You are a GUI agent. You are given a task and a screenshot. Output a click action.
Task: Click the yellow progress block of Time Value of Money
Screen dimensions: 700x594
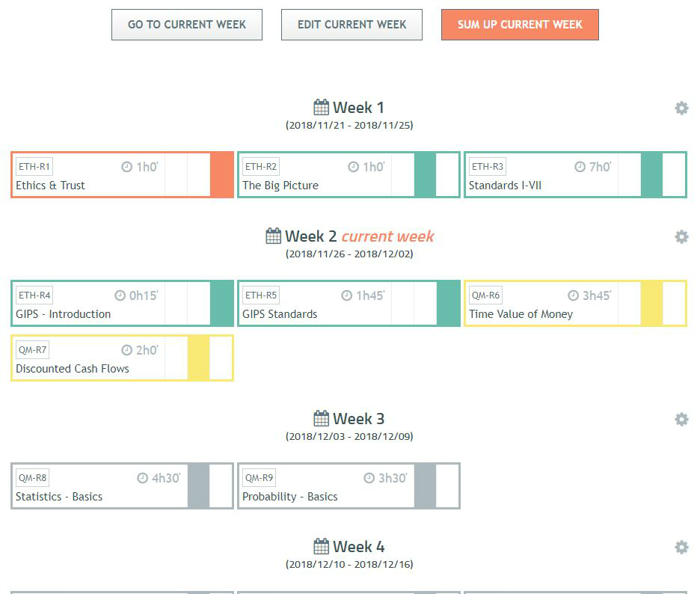tap(651, 304)
